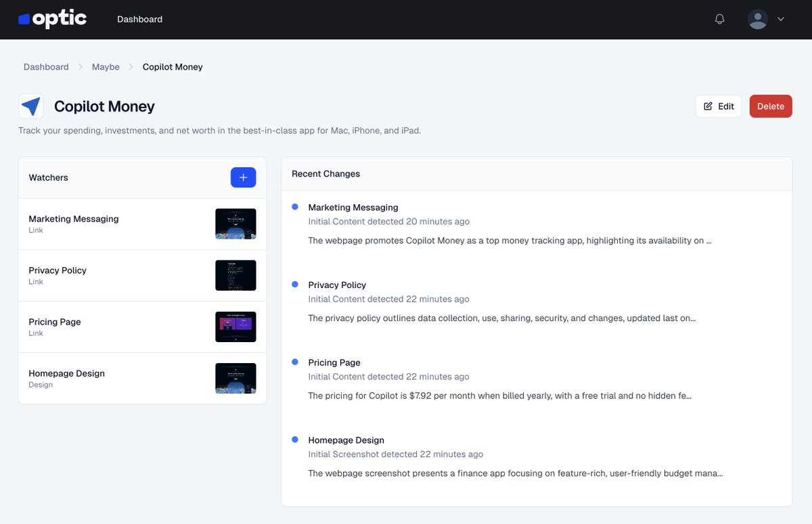This screenshot has height=524, width=812.
Task: Click the Recent Changes heading
Action: click(325, 174)
